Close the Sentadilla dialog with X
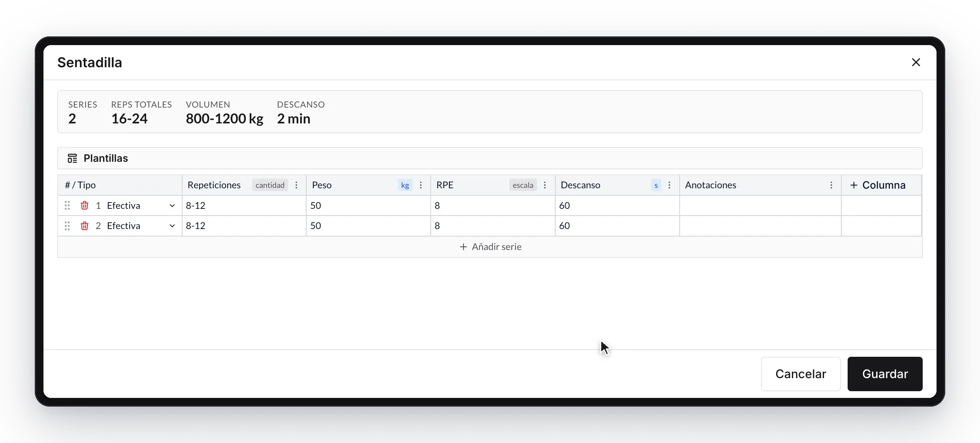The height and width of the screenshot is (443, 980). pyautogui.click(x=916, y=62)
